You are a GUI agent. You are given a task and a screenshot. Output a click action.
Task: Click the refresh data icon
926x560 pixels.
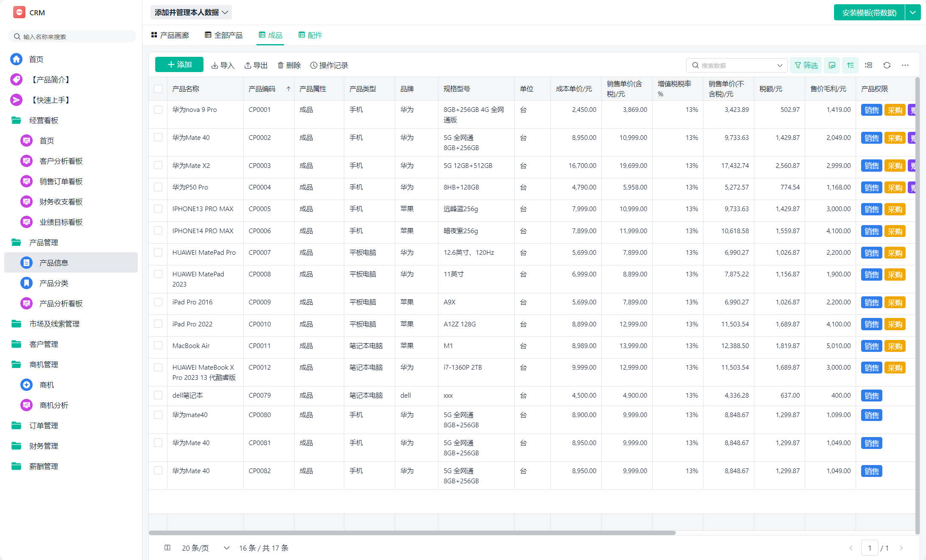click(x=887, y=65)
